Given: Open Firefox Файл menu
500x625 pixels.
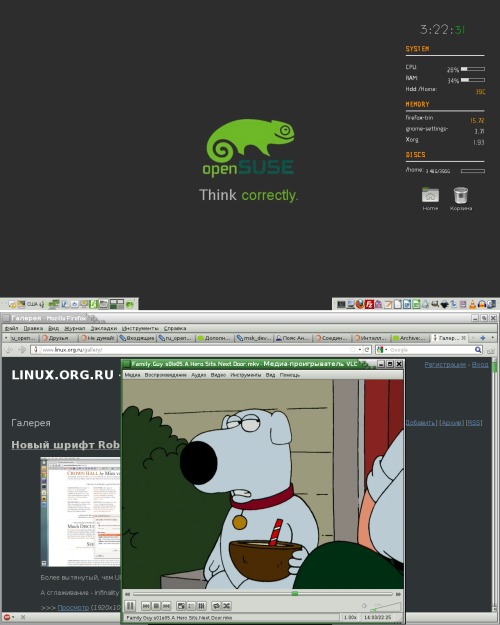Looking at the screenshot, I should (x=12, y=328).
